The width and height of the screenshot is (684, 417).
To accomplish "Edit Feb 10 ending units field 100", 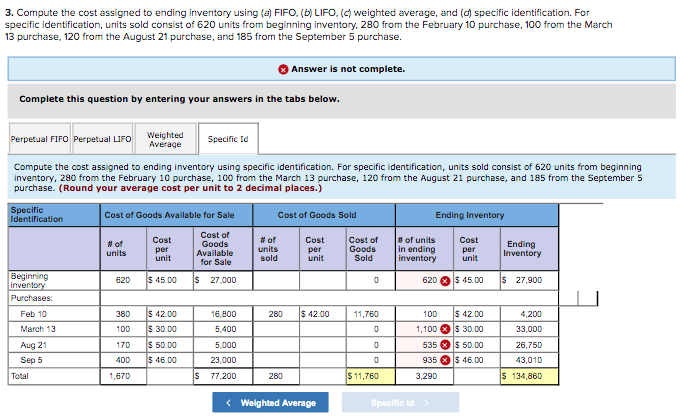I will coord(424,314).
